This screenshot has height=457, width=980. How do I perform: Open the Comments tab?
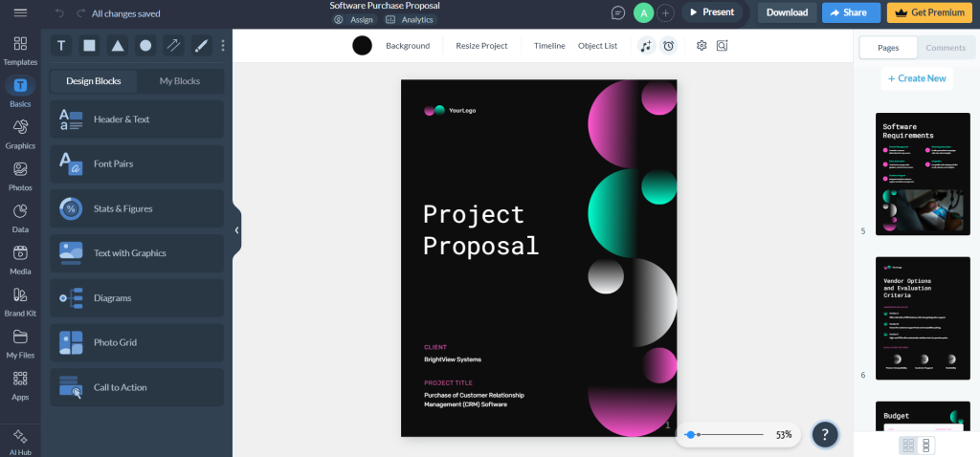tap(946, 48)
